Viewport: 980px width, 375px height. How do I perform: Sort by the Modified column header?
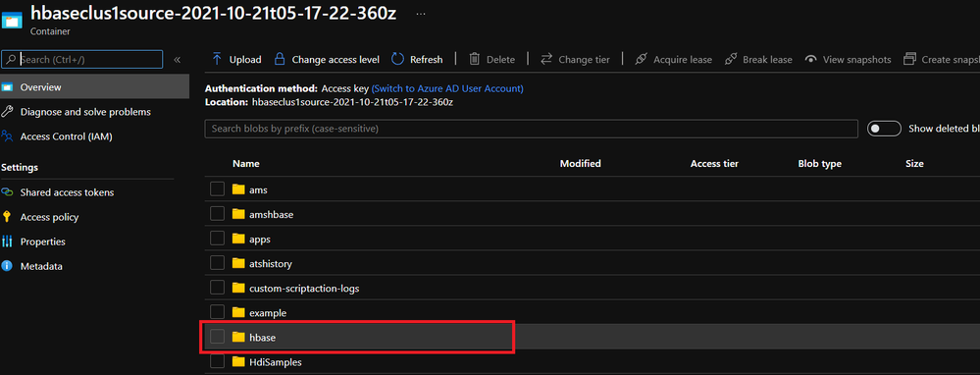coord(580,164)
